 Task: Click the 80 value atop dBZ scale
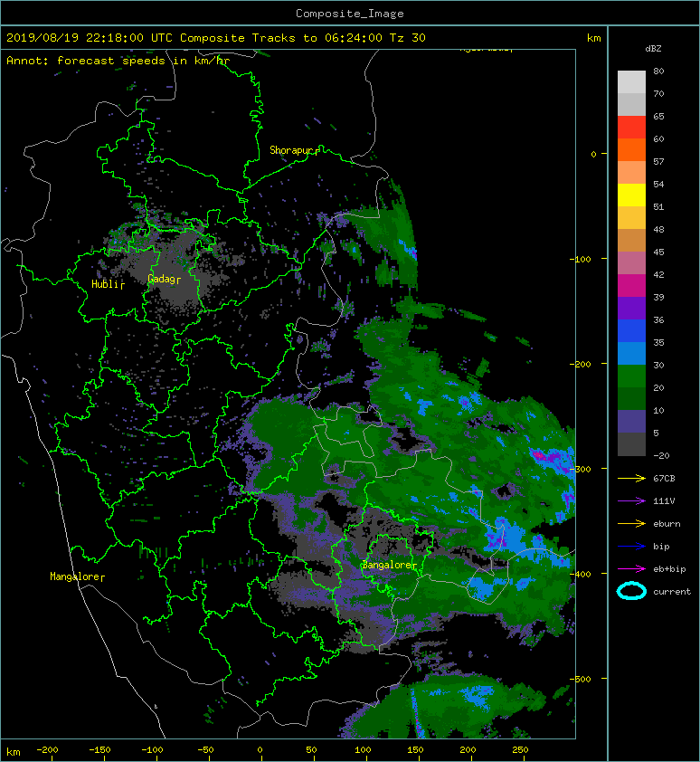point(658,71)
